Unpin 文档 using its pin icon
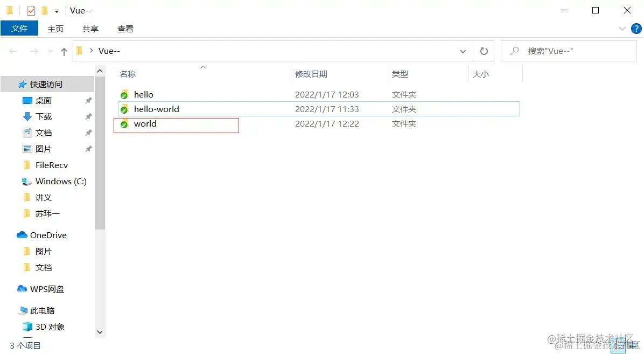The image size is (644, 354). [x=88, y=133]
